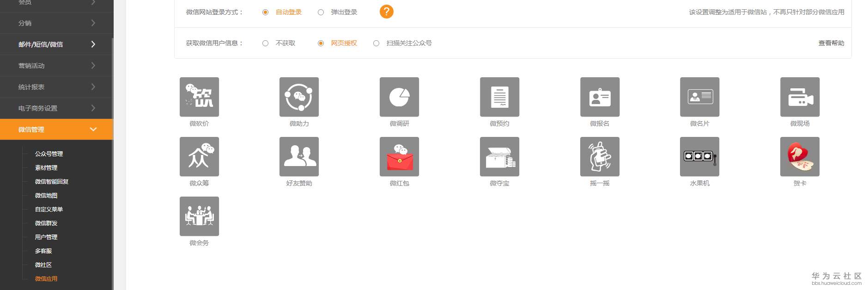Viewport: 868px width, 290px height.
Task: Select 网页授权 radio button
Action: (321, 43)
